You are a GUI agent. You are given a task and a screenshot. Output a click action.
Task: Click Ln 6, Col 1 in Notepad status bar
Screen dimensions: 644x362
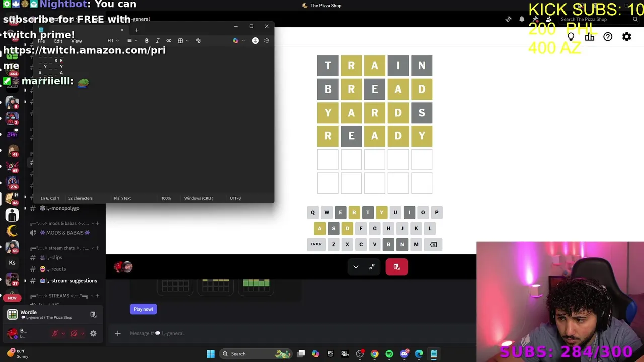[50, 198]
